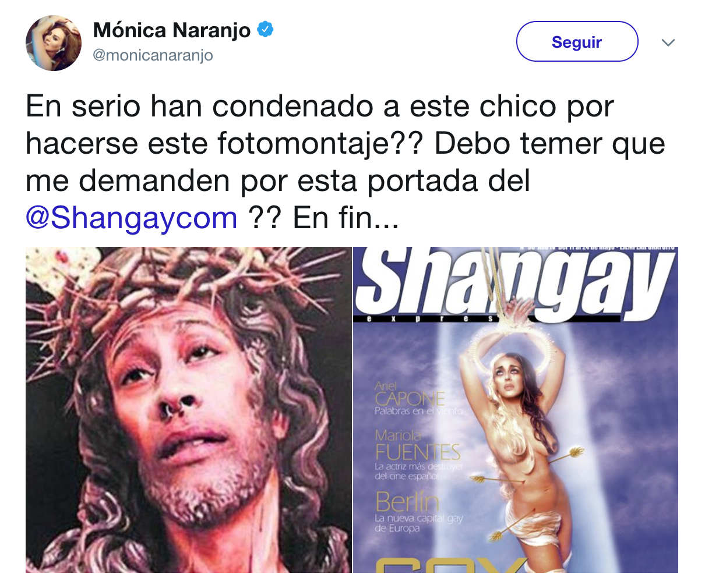
Task: Open the @Shangaycom mention link
Action: pyautogui.click(x=132, y=218)
